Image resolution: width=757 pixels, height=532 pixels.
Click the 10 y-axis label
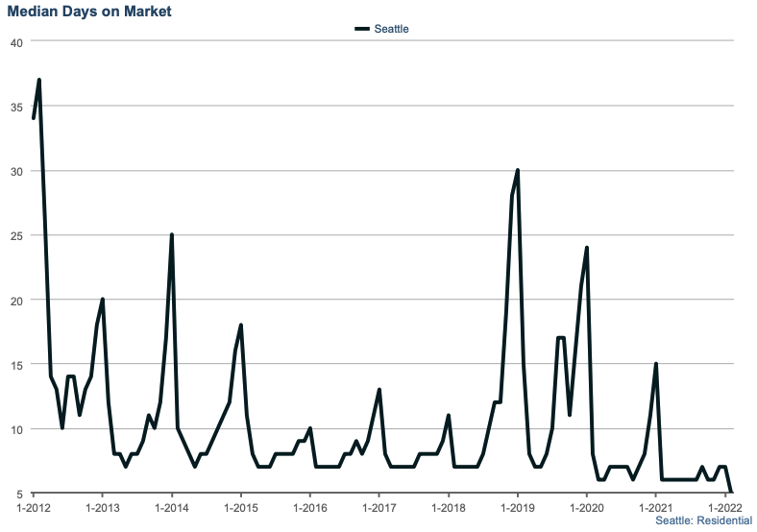coord(16,428)
